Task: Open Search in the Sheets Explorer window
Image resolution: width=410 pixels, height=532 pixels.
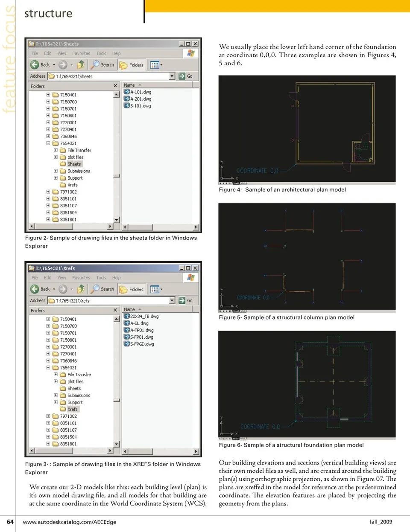Action: coord(103,65)
